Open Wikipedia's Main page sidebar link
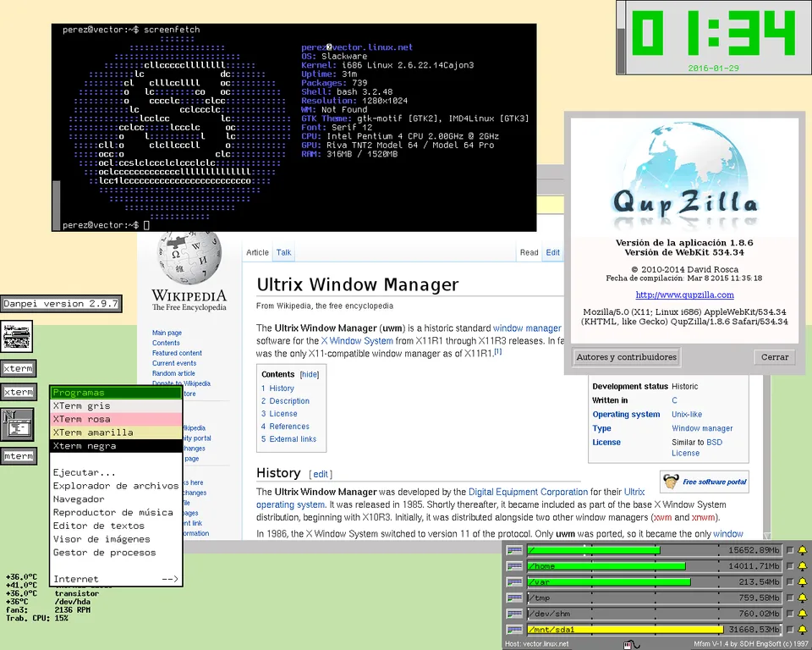This screenshot has height=650, width=812. pos(167,333)
